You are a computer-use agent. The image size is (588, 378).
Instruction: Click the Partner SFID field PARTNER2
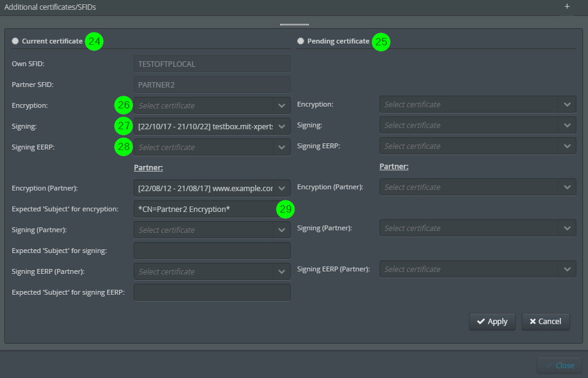[x=212, y=85]
